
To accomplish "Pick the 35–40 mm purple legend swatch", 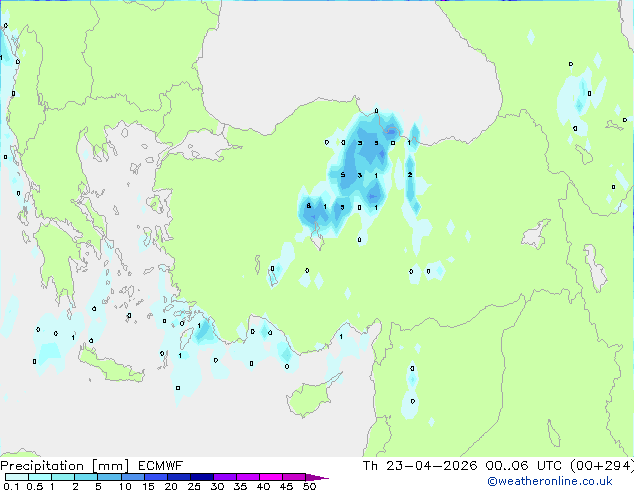I will 247,477.
